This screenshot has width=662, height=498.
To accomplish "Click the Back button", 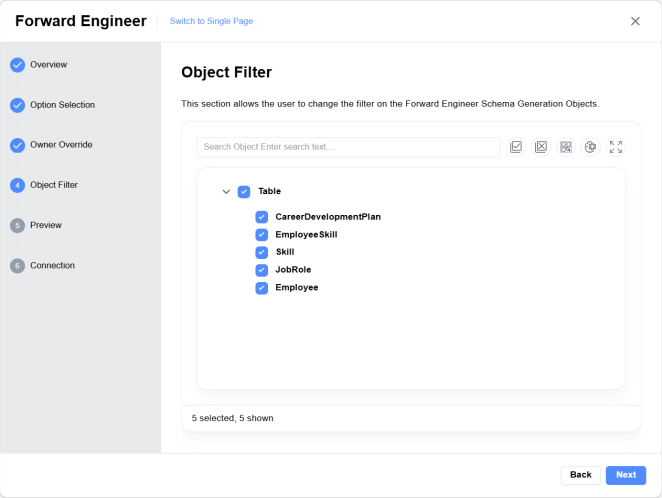I will click(581, 475).
